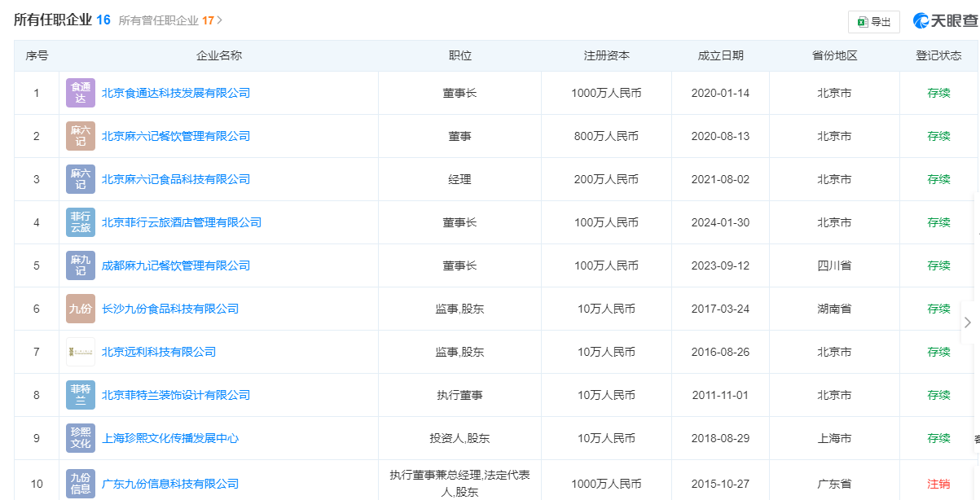The height and width of the screenshot is (500, 980).
Task: Click the 食通达 company logo icon
Action: pyautogui.click(x=81, y=93)
